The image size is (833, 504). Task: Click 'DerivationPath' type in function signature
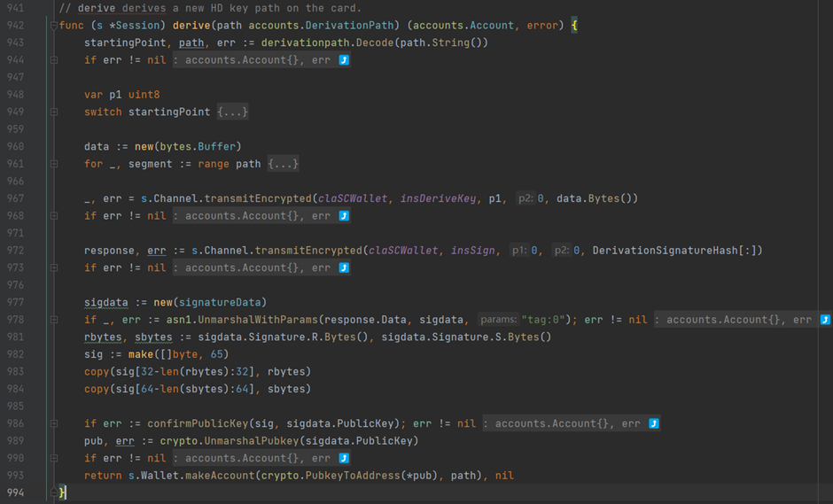349,26
